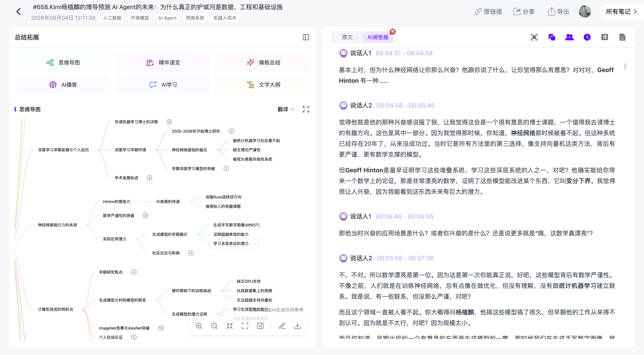The height and width of the screenshot is (355, 644).
Task: Select the 思维导图 mind map option
Action: click(62, 62)
